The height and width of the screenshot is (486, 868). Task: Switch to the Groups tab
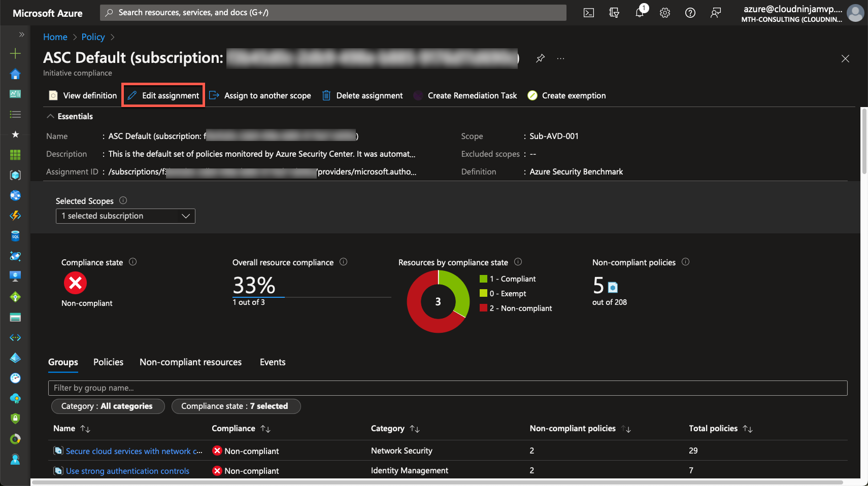(x=63, y=362)
